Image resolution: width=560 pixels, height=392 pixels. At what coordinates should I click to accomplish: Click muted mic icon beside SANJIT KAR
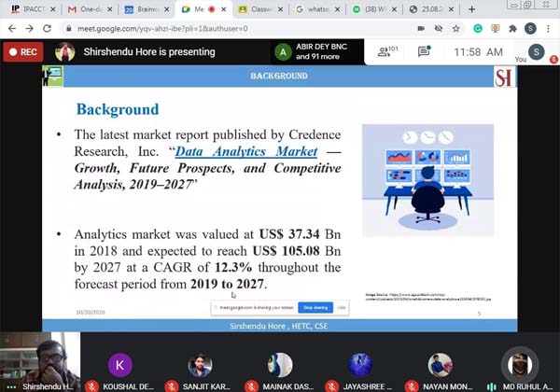[x=172, y=386]
